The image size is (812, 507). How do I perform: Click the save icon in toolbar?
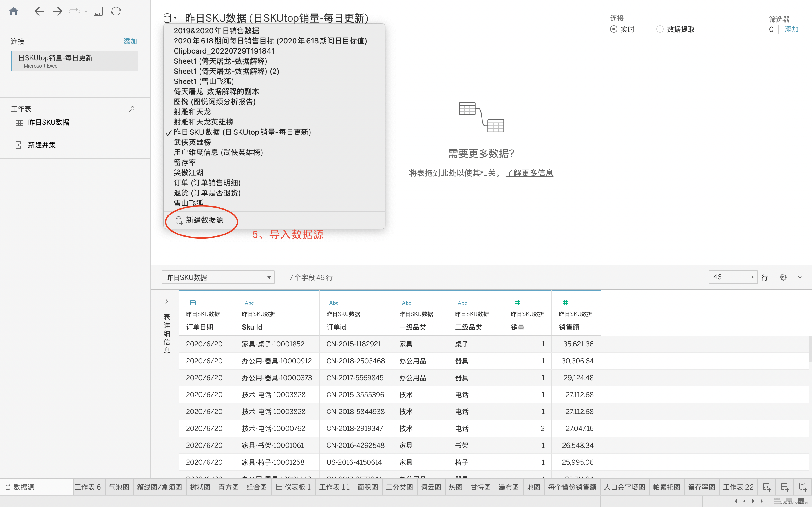tap(98, 11)
